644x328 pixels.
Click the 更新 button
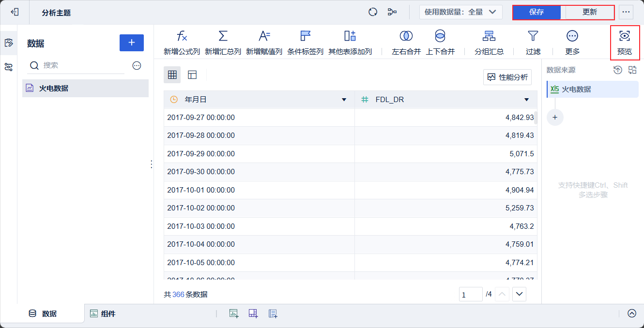click(589, 12)
